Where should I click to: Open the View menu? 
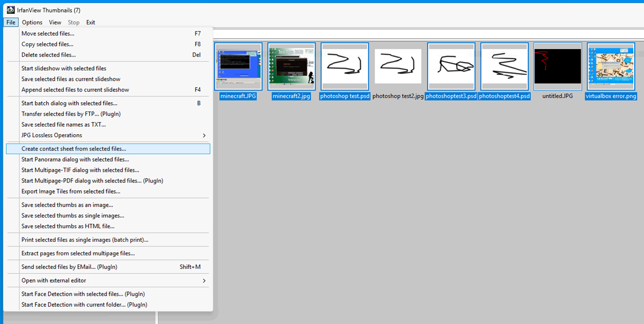pos(55,22)
